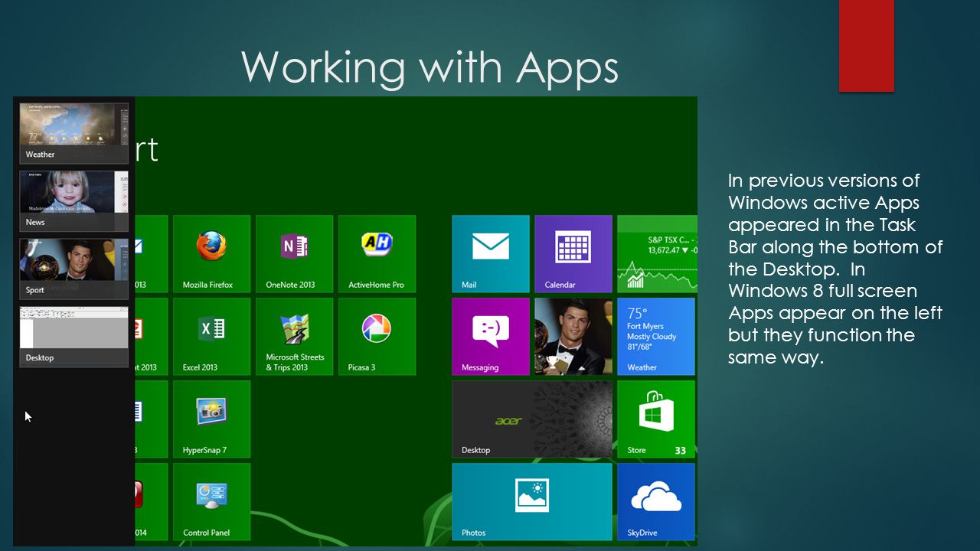
Task: Open the S&P TSX finance live tile
Action: (x=657, y=254)
